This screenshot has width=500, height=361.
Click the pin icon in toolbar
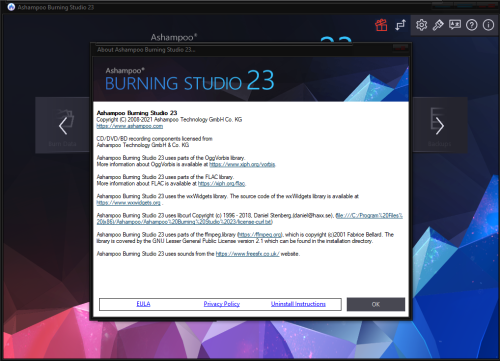point(438,25)
